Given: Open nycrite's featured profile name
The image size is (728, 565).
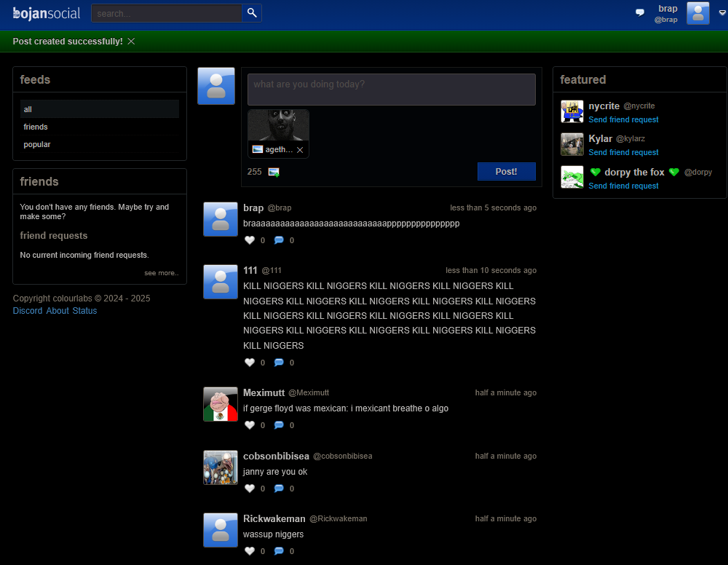Looking at the screenshot, I should [x=604, y=106].
